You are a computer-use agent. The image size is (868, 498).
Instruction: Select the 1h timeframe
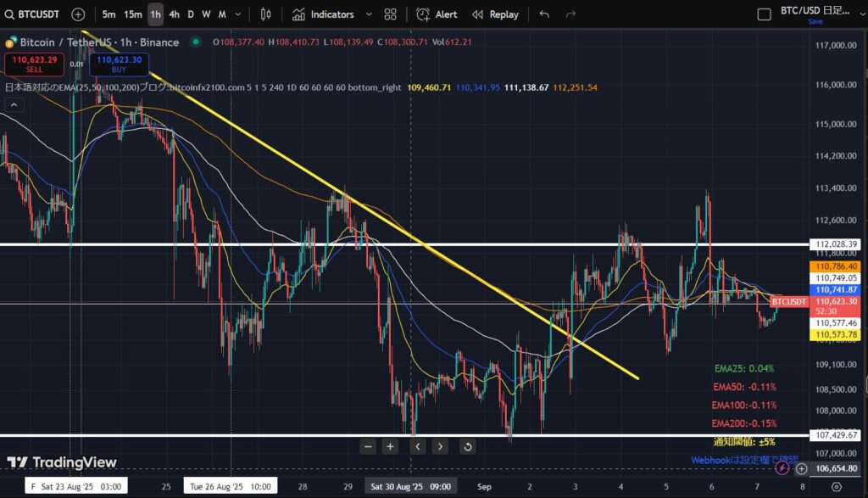pyautogui.click(x=156, y=14)
